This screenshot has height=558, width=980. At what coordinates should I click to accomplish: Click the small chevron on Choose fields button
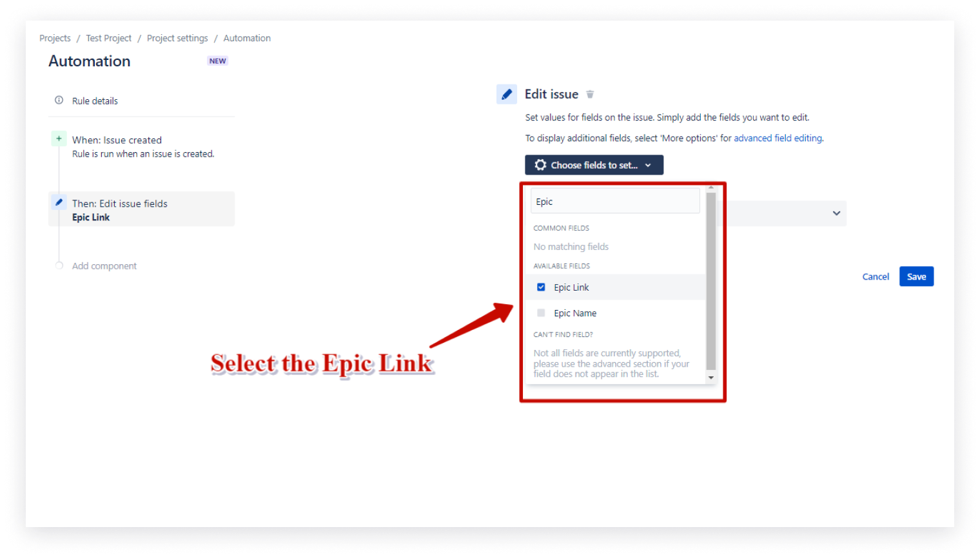point(648,166)
